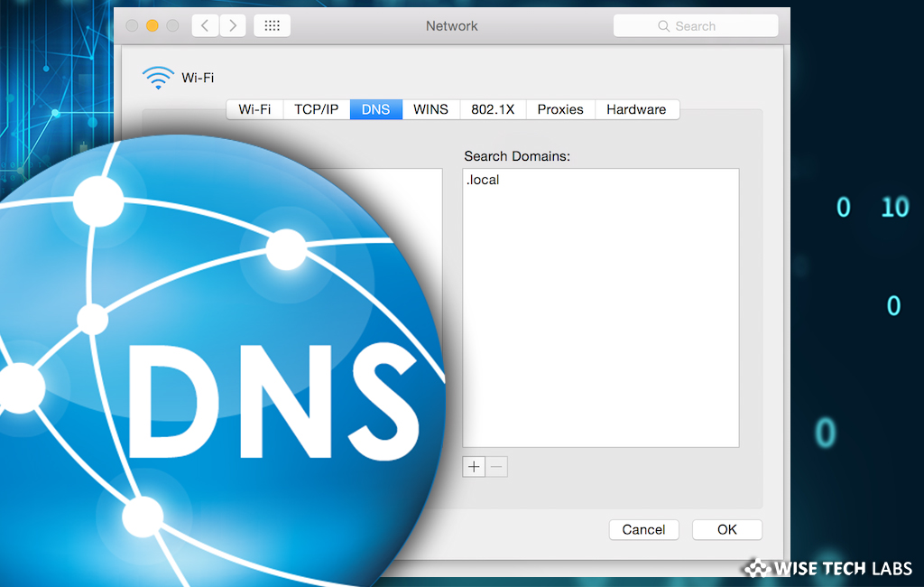This screenshot has height=587, width=924.
Task: Click the Search field in Network window
Action: pyautogui.click(x=696, y=26)
